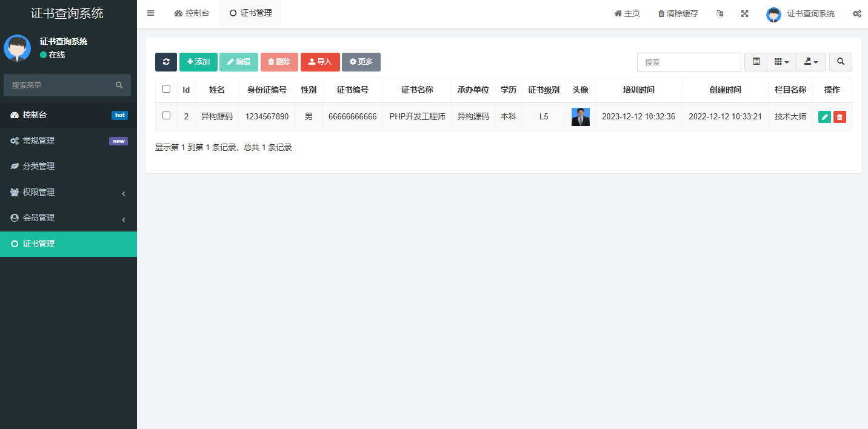Click the 添加 add button
The image size is (868, 429).
[x=198, y=62]
